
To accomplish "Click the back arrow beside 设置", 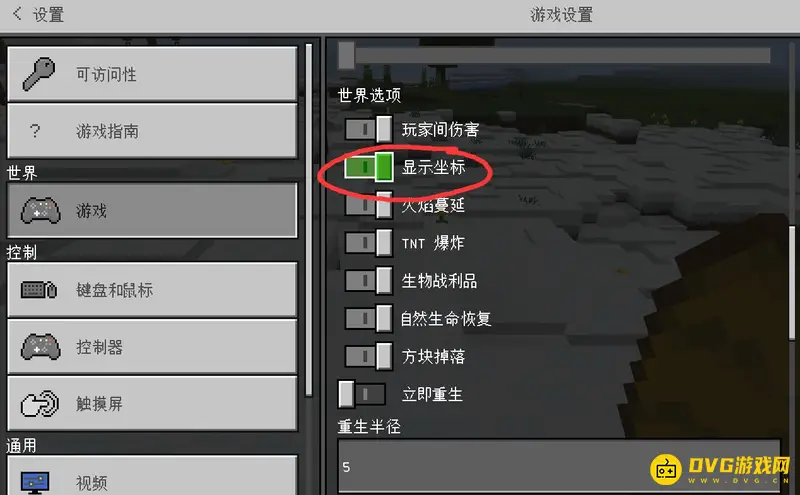I will [17, 13].
